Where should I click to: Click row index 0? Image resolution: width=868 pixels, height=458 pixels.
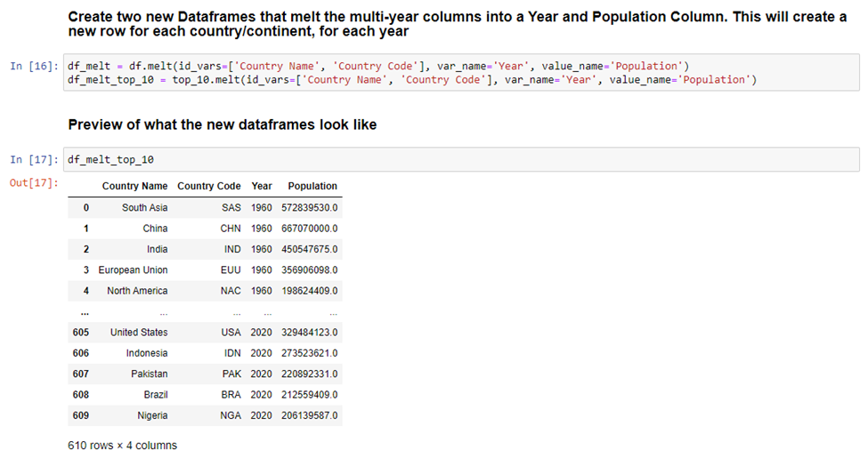[85, 207]
